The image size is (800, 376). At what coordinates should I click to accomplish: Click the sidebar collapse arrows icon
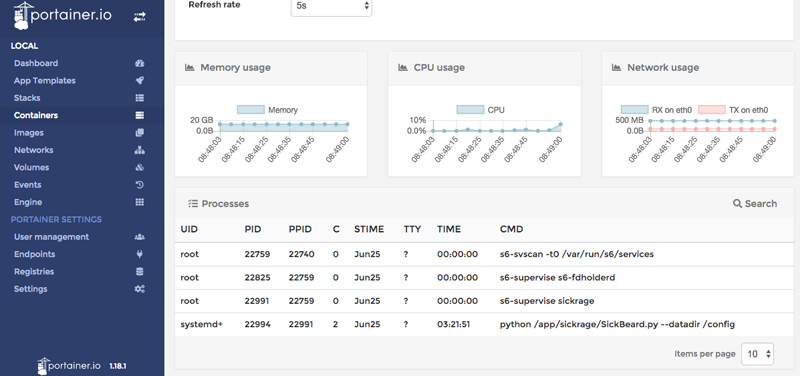click(x=139, y=17)
